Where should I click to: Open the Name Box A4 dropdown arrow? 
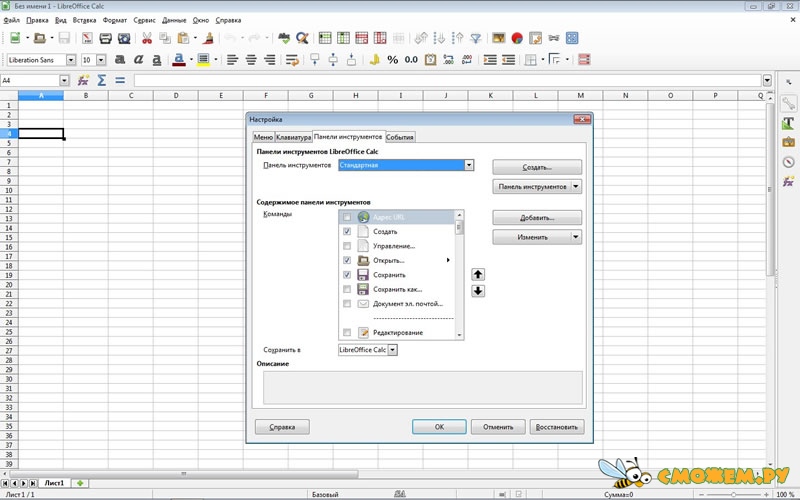tap(64, 80)
